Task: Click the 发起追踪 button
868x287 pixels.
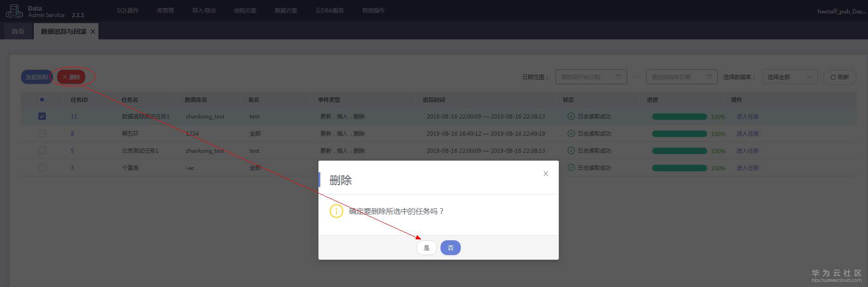Action: [x=37, y=77]
